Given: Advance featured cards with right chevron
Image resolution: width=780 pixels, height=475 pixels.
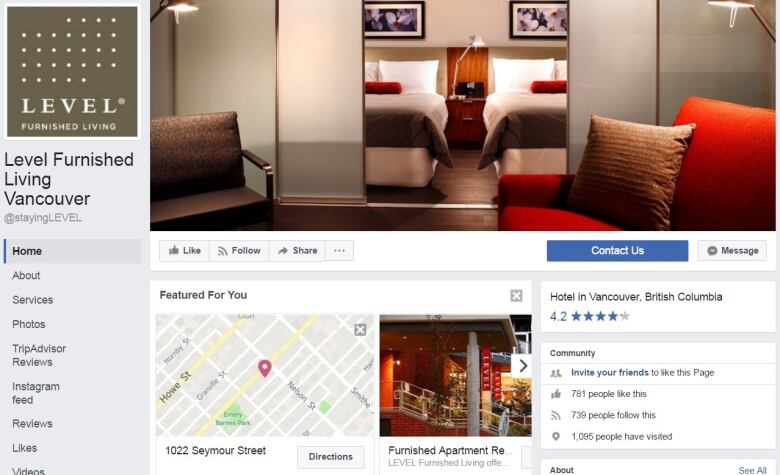Looking at the screenshot, I should tap(522, 366).
